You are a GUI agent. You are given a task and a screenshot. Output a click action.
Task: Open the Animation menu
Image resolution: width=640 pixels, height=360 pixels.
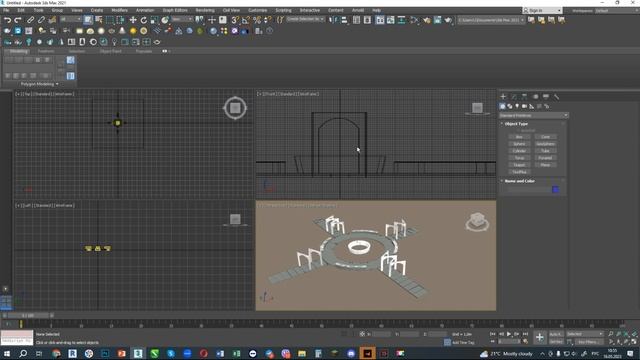[145, 10]
